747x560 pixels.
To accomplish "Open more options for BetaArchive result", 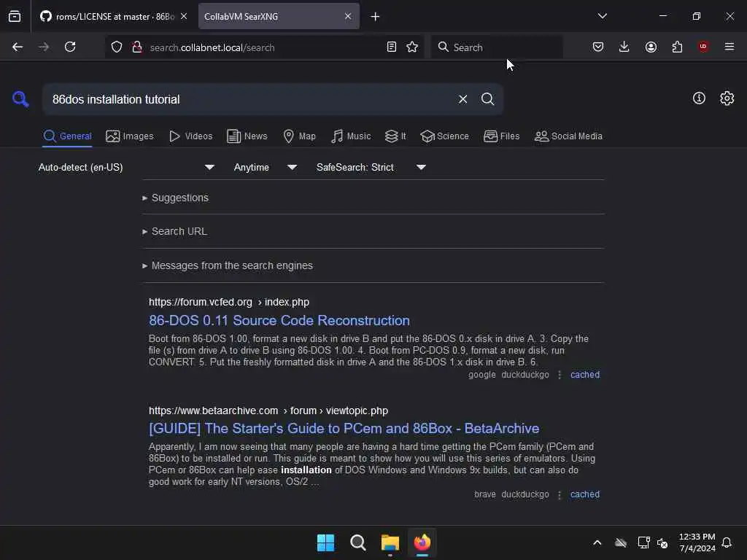I will pyautogui.click(x=560, y=495).
